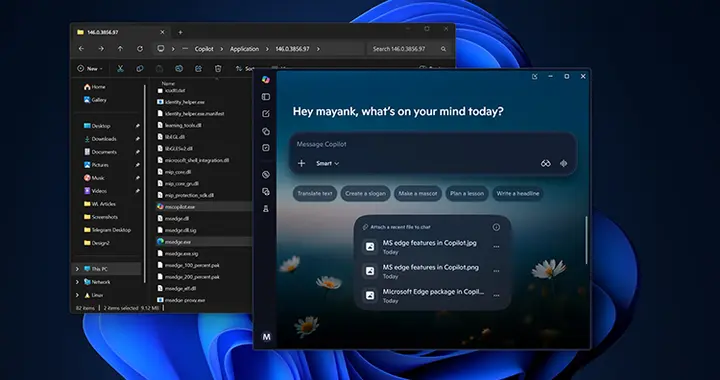Click the Copilot sidebar icon just below the divider
Viewport: 720px width, 380px height.
[x=265, y=175]
